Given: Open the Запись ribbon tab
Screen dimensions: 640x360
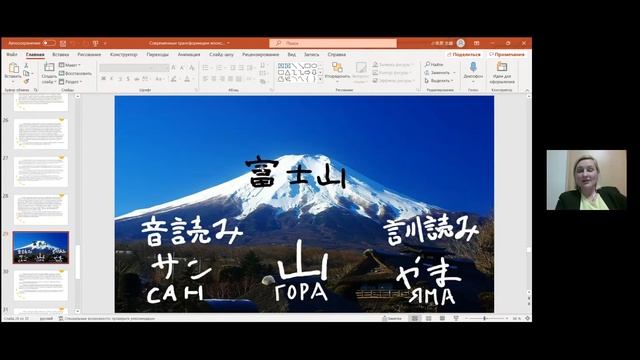Looking at the screenshot, I should 311,54.
